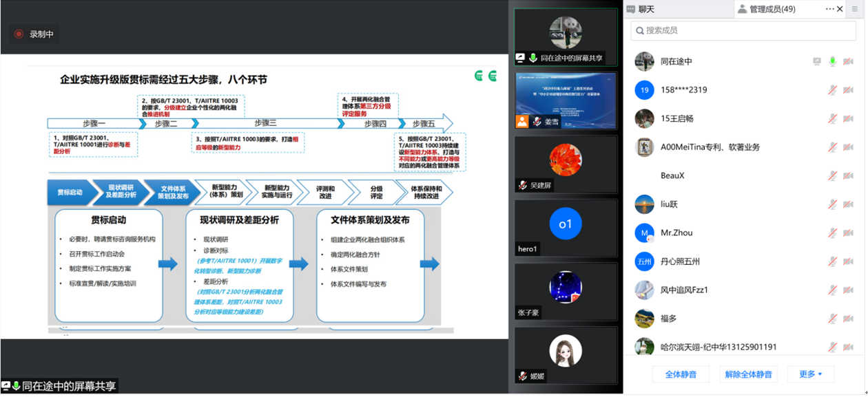Screen dimensions: 868x397
Task: Toggle camera for 同在途中
Action: tap(848, 61)
